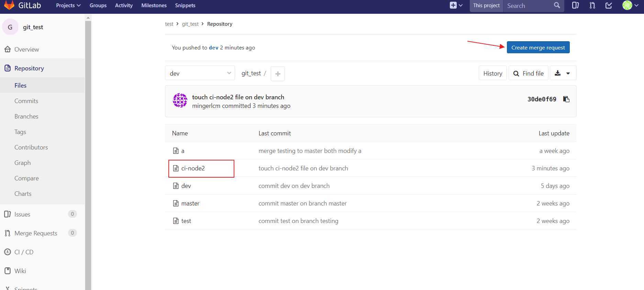Open file named a
Image resolution: width=644 pixels, height=290 pixels.
pos(183,150)
